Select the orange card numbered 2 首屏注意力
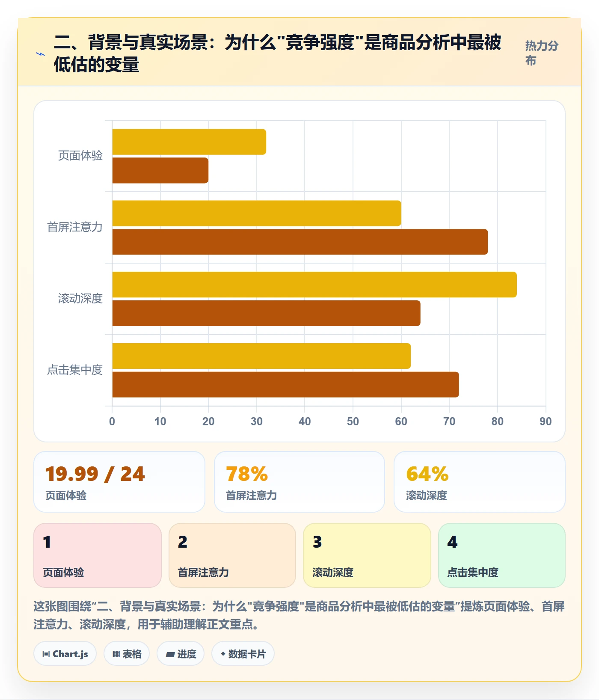Image resolution: width=599 pixels, height=700 pixels. pos(232,555)
